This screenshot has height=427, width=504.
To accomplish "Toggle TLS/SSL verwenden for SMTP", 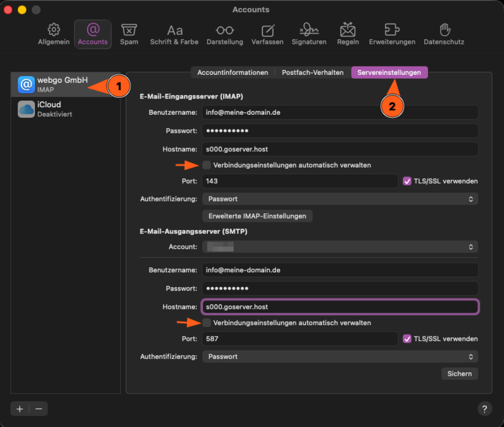I will (x=407, y=338).
